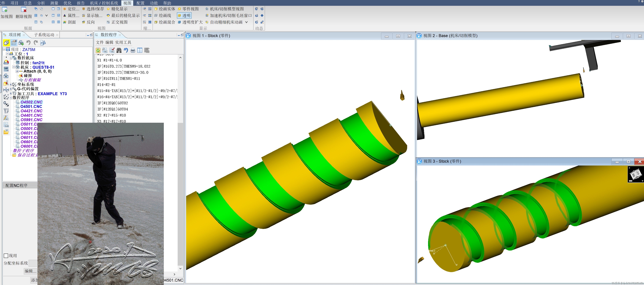
Task: Click the NC check icon with red checkmark
Action: (x=112, y=50)
